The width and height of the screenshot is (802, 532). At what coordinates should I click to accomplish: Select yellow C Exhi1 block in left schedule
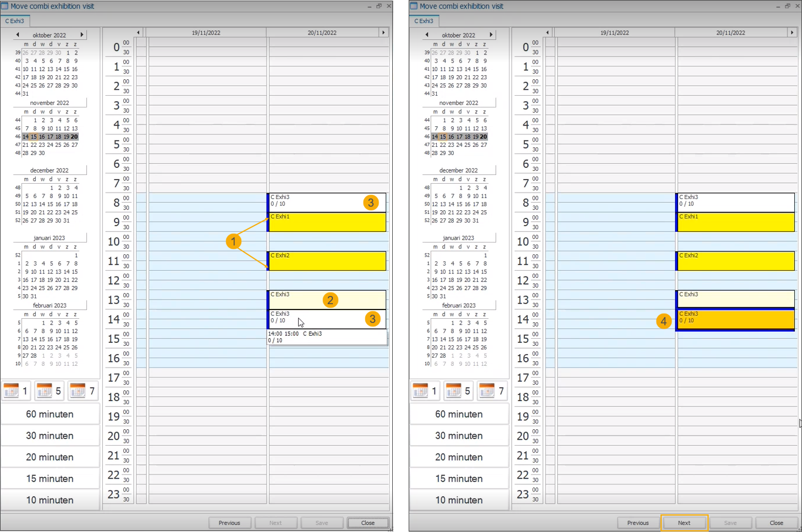pos(326,223)
